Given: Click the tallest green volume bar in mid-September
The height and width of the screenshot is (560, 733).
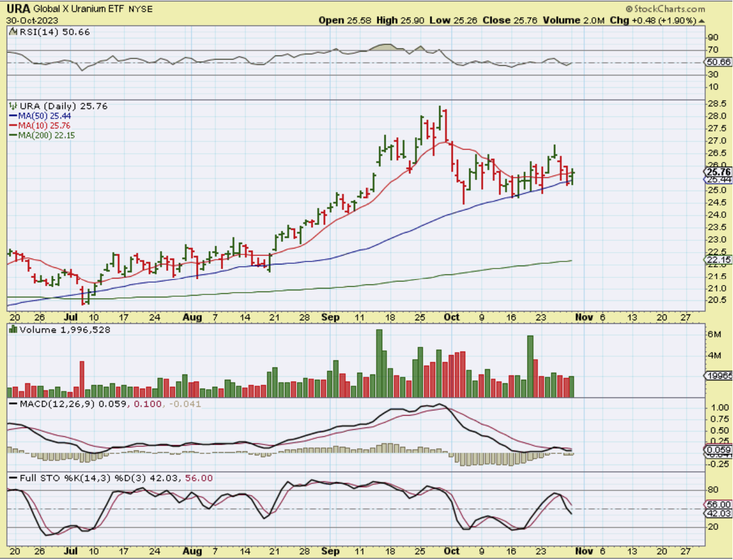Looking at the screenshot, I should [x=379, y=363].
